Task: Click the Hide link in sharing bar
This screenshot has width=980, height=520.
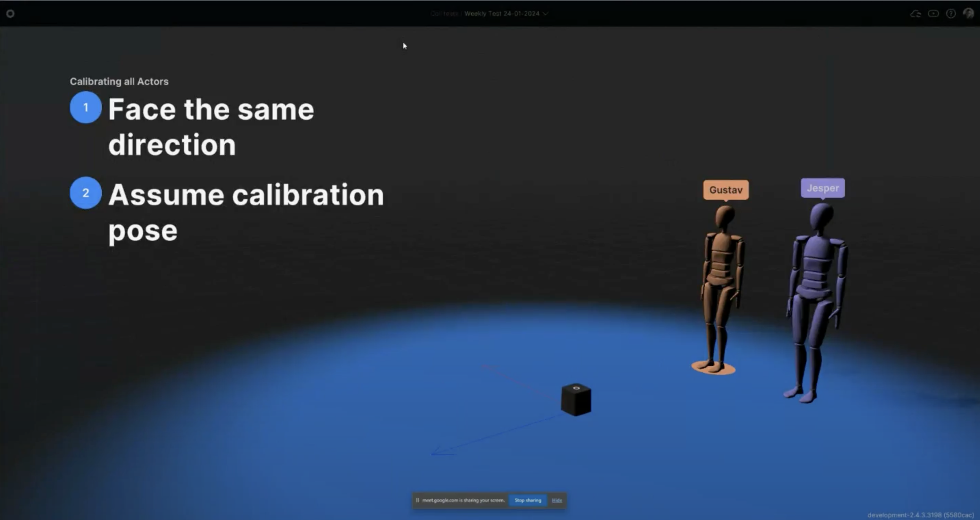Action: click(557, 500)
